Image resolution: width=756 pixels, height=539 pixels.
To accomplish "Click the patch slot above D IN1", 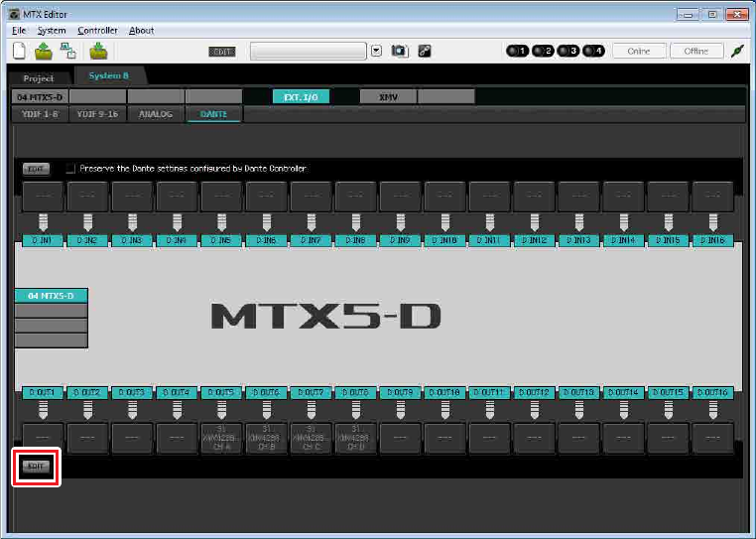I will pos(43,197).
